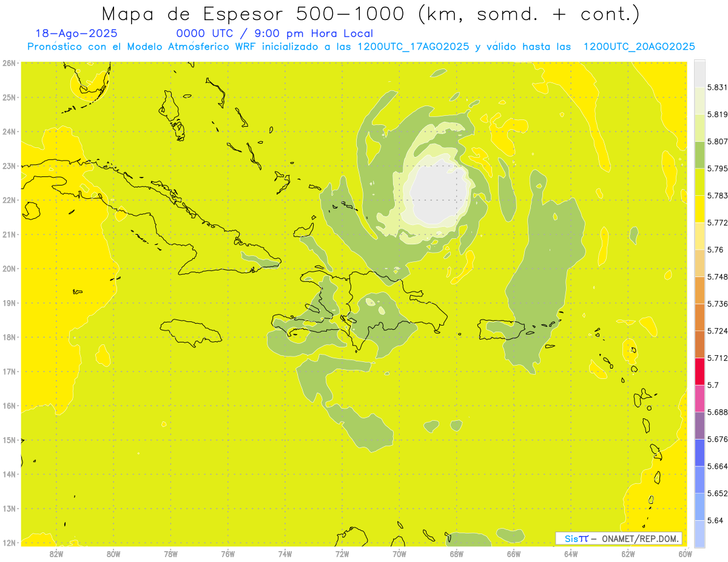The width and height of the screenshot is (728, 562).
Task: Click the legend value 5.652
Action: coord(718,493)
